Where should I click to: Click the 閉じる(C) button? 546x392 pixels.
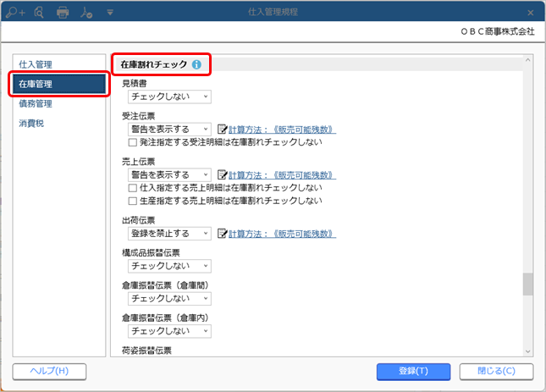[496, 371]
